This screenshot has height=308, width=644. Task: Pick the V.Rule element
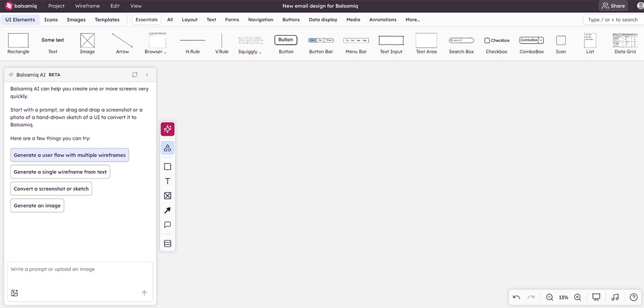pos(222,43)
